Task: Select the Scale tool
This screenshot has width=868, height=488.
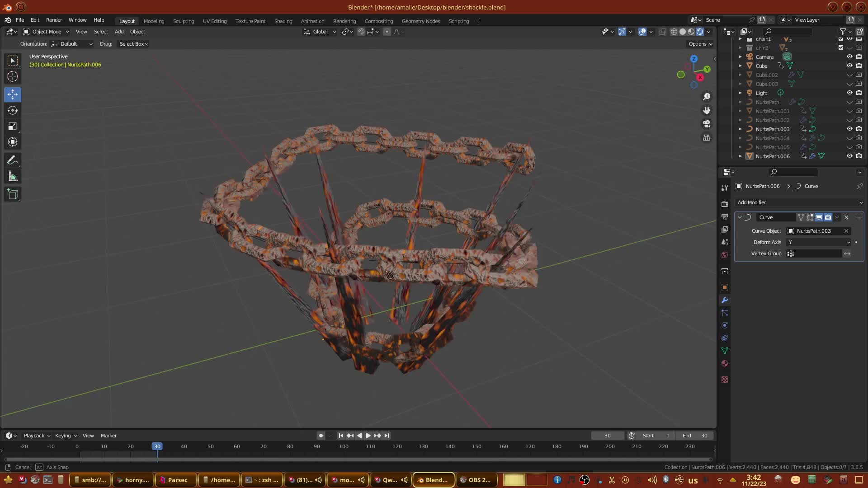Action: pos(13,127)
